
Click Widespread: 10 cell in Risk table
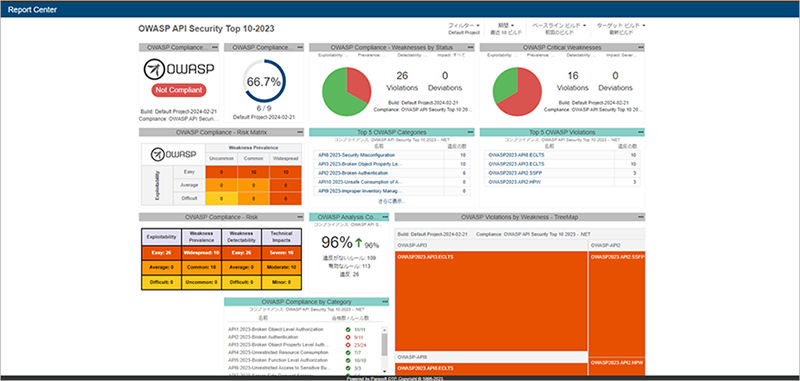coord(201,252)
